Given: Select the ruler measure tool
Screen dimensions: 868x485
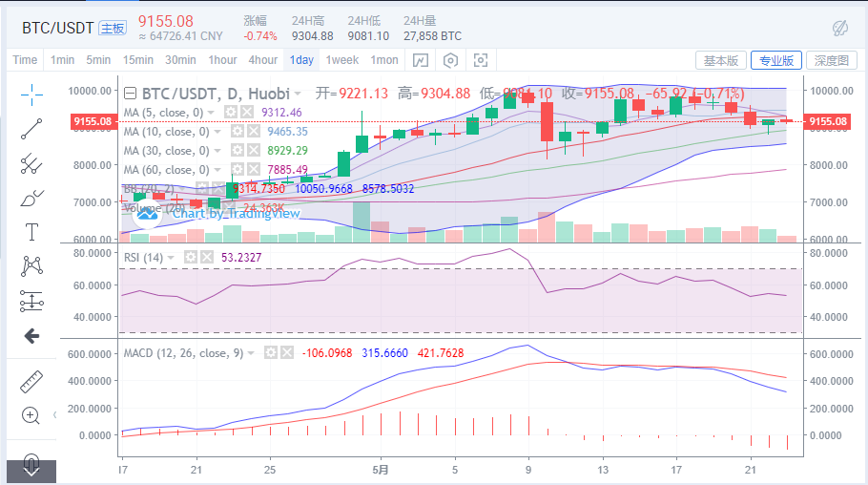Looking at the screenshot, I should coord(31,382).
